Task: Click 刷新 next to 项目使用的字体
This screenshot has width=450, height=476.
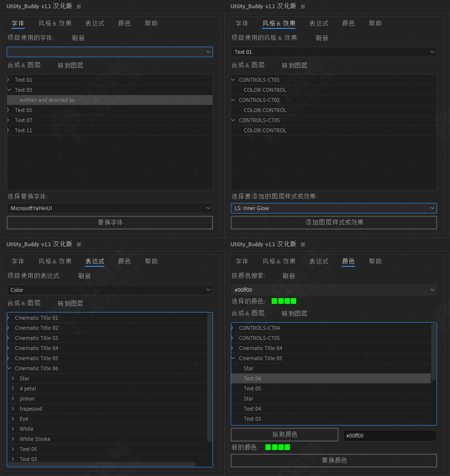Action: 78,38
